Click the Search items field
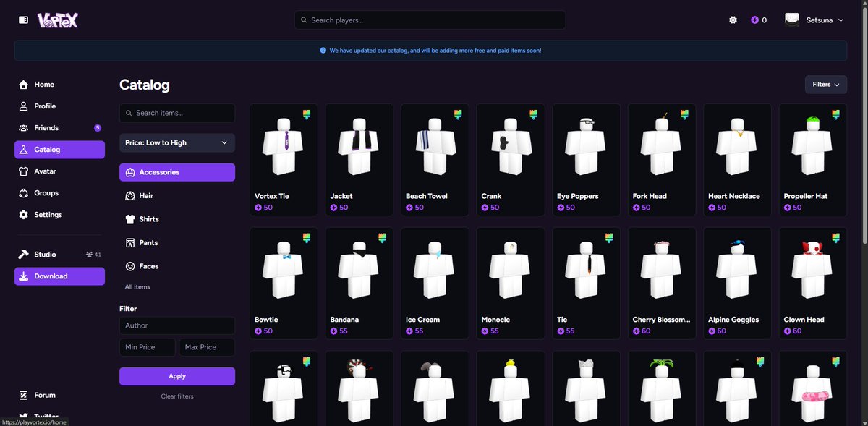The width and height of the screenshot is (868, 426). click(177, 113)
